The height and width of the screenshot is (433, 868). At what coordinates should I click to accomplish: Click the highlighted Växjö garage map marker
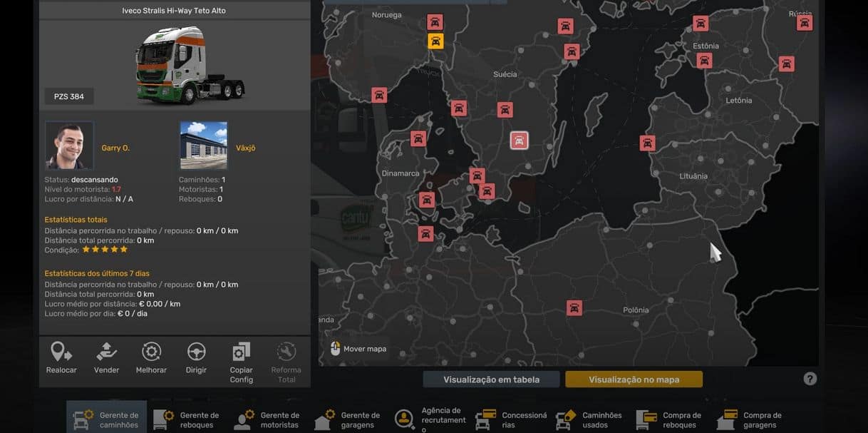(x=520, y=140)
